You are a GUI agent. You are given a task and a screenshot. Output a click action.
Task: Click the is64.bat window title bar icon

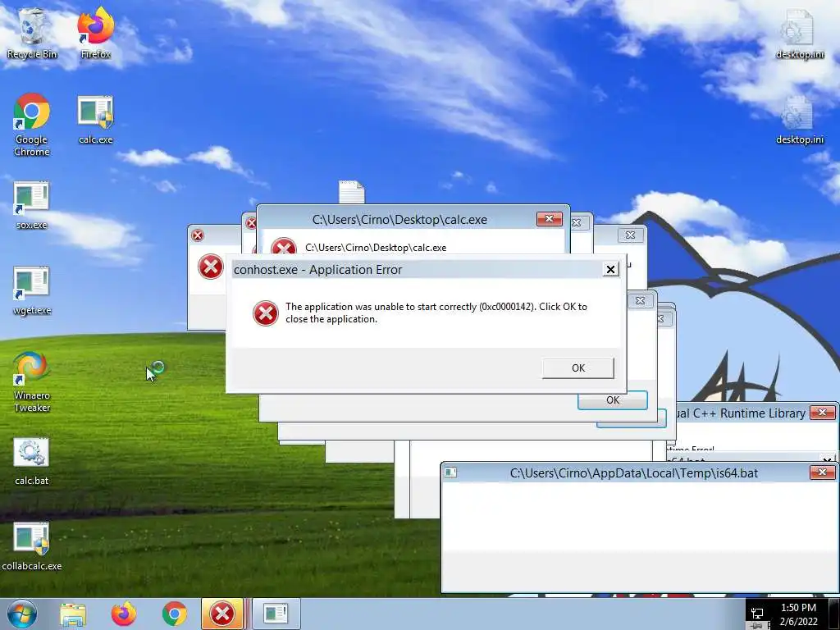click(x=451, y=472)
